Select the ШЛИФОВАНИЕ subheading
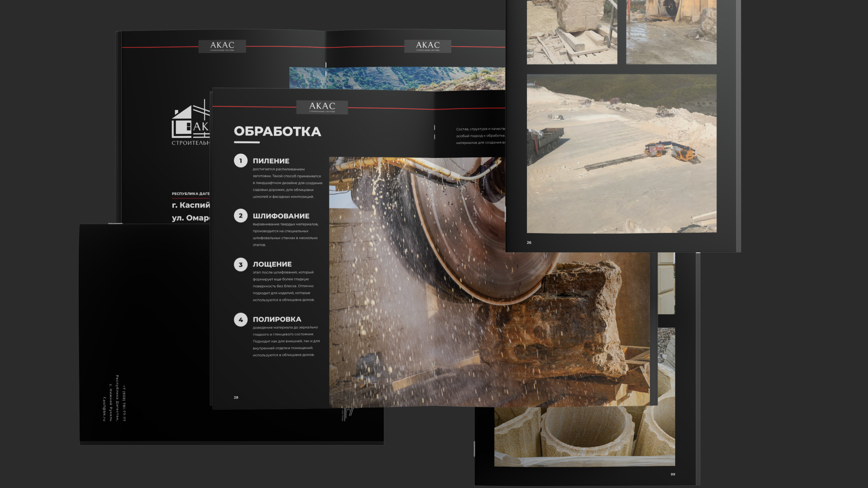868x488 pixels. point(281,216)
